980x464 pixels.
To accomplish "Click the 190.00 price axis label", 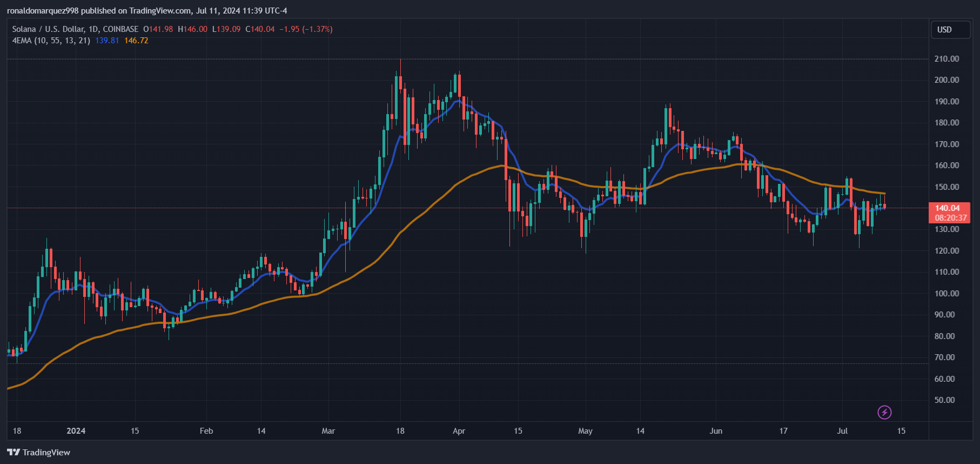I will tap(947, 102).
